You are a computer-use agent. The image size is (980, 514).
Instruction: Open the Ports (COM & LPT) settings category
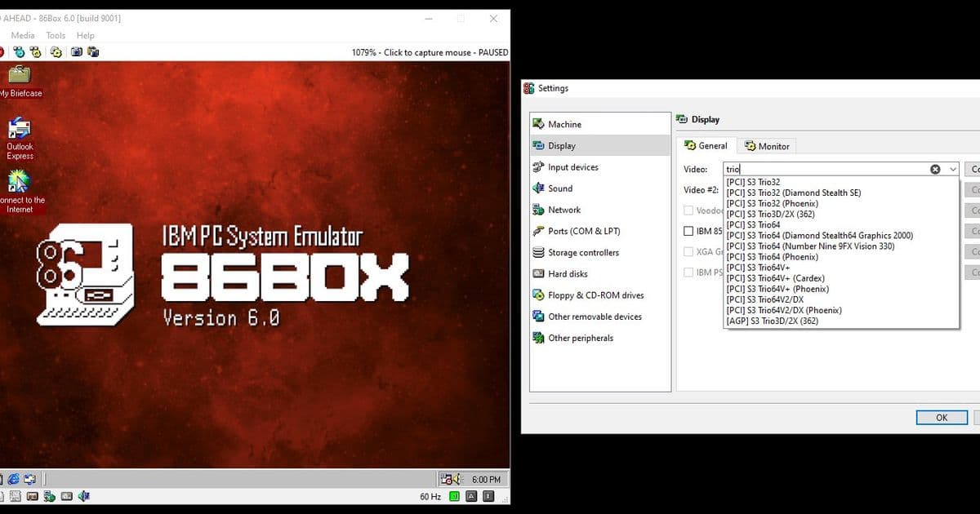coord(600,231)
